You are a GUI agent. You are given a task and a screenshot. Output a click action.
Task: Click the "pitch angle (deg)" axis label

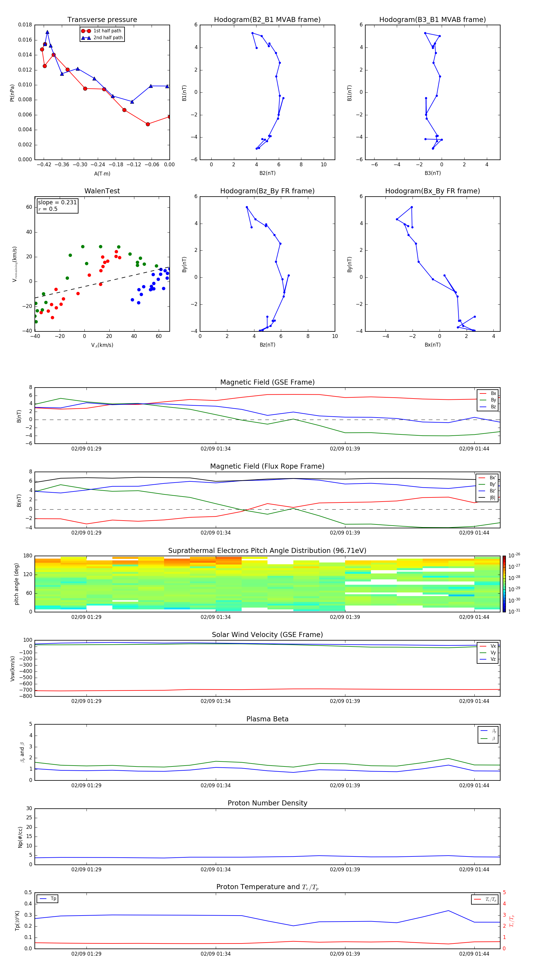tap(16, 584)
